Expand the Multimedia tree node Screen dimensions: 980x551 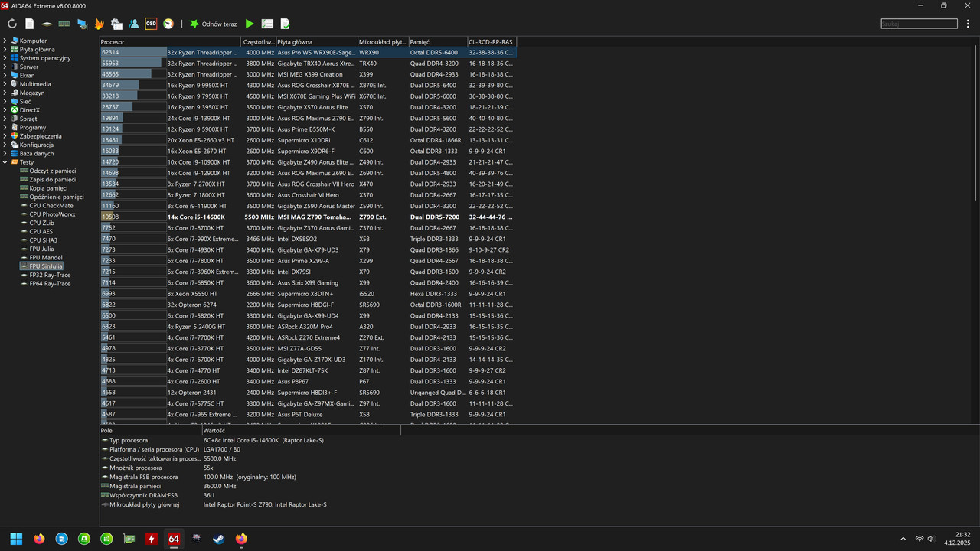[x=5, y=84]
